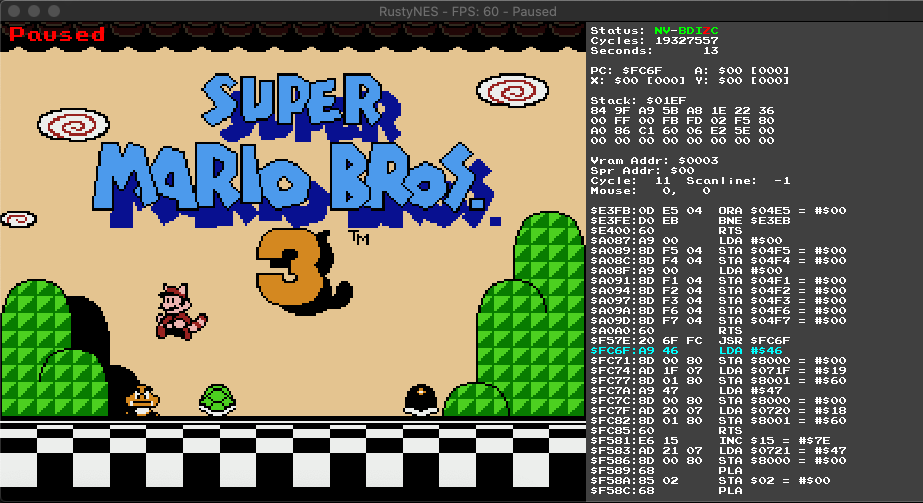This screenshot has width=923, height=503.
Task: Click disassembly line $FC74 LDA $071F
Action: [x=718, y=371]
